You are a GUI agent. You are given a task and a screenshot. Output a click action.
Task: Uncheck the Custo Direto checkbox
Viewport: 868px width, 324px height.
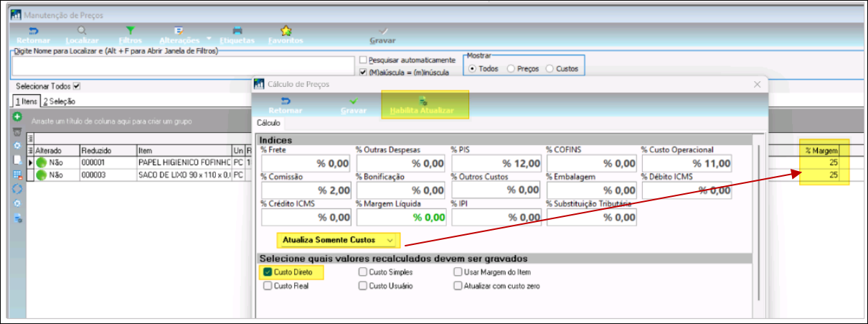coord(268,272)
